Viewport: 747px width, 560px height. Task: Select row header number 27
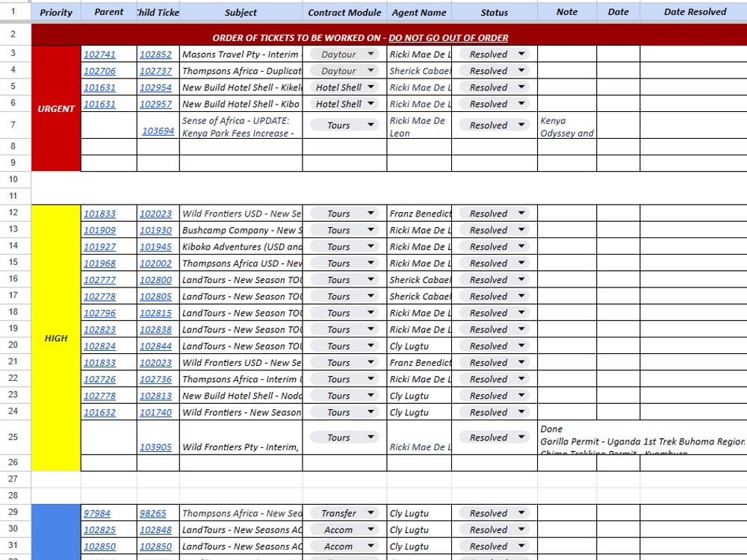tap(13, 479)
